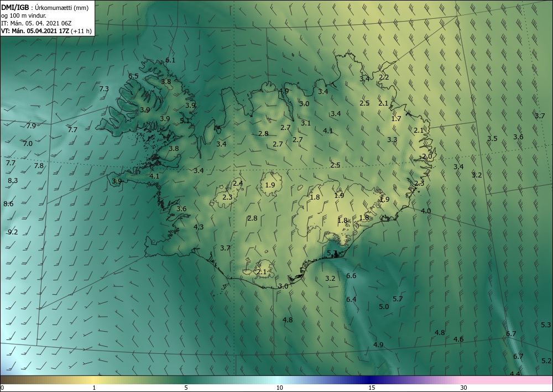
Task: Click the precipitation value 6.5
Action: (133, 76)
